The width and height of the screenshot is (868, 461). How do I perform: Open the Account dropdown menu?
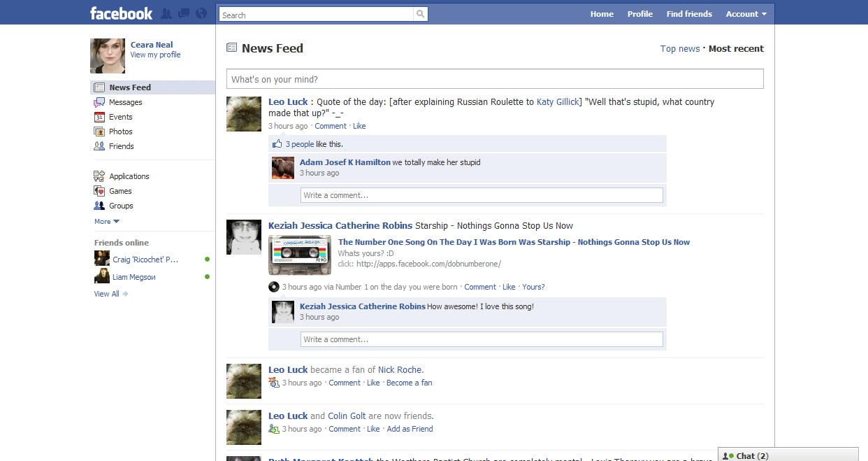pyautogui.click(x=746, y=14)
